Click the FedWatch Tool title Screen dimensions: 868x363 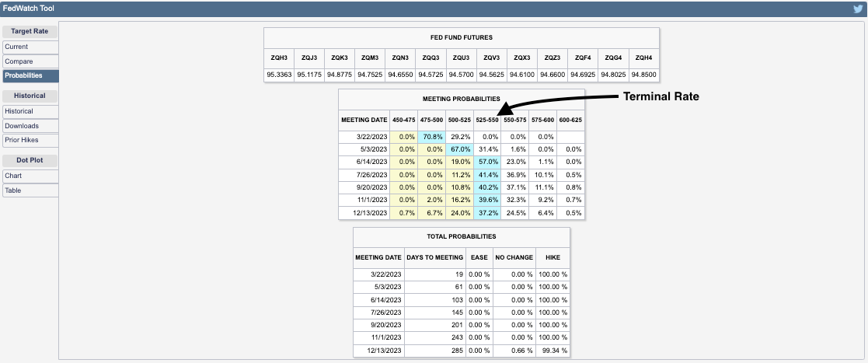point(28,9)
